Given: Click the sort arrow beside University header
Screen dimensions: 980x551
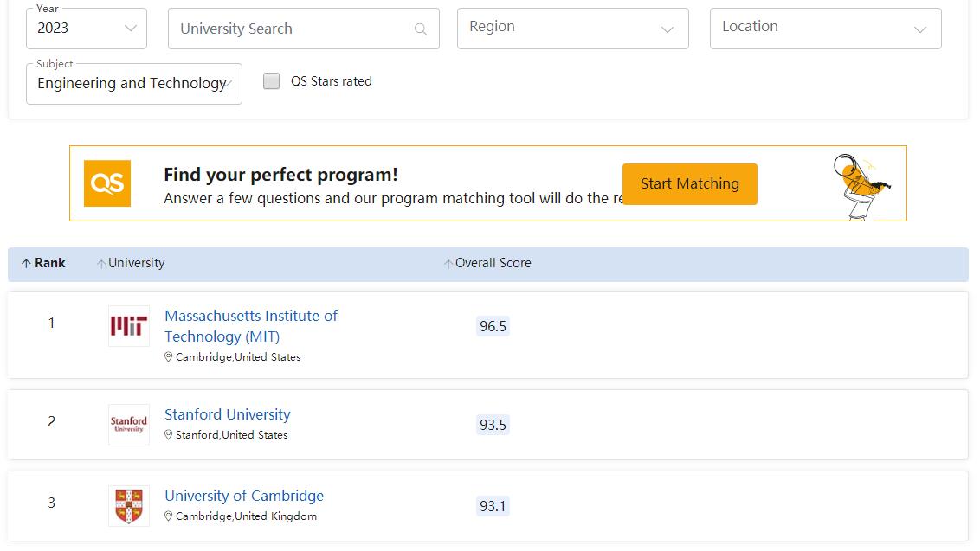Looking at the screenshot, I should click(101, 264).
